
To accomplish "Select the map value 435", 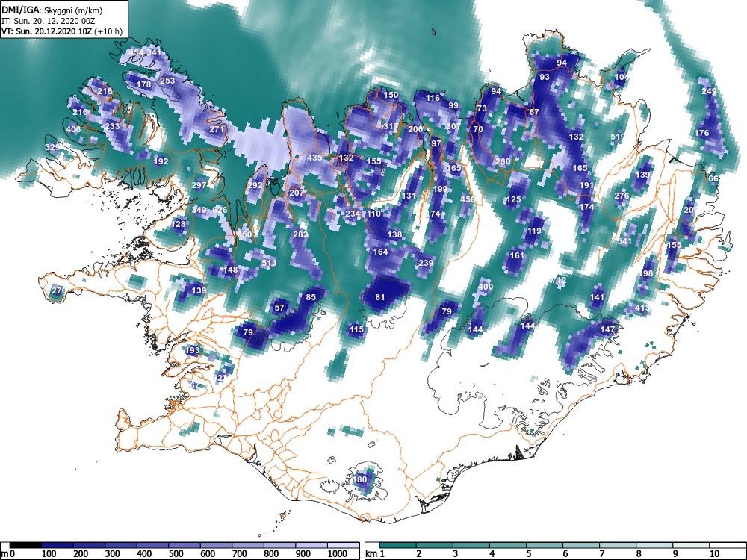I will tap(315, 158).
